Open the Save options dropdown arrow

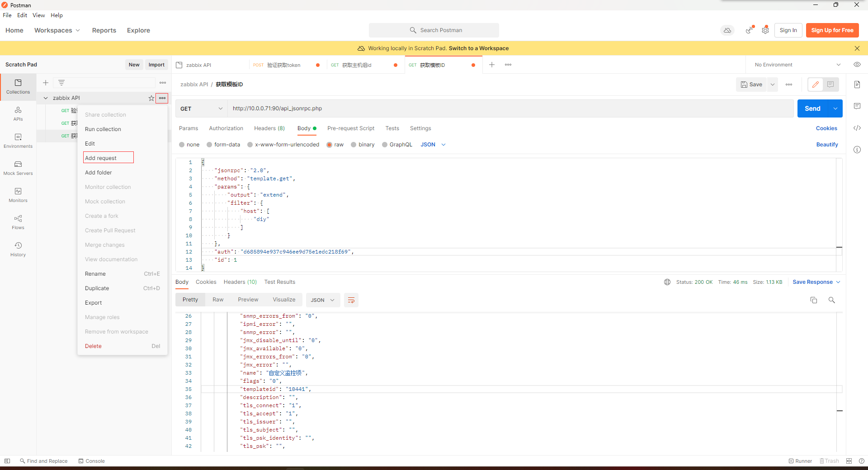(x=773, y=85)
